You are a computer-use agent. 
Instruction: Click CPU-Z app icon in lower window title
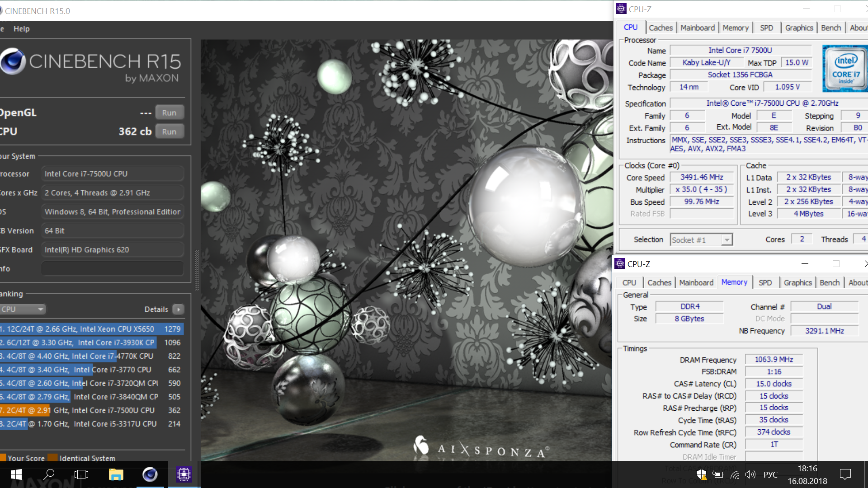(x=620, y=263)
